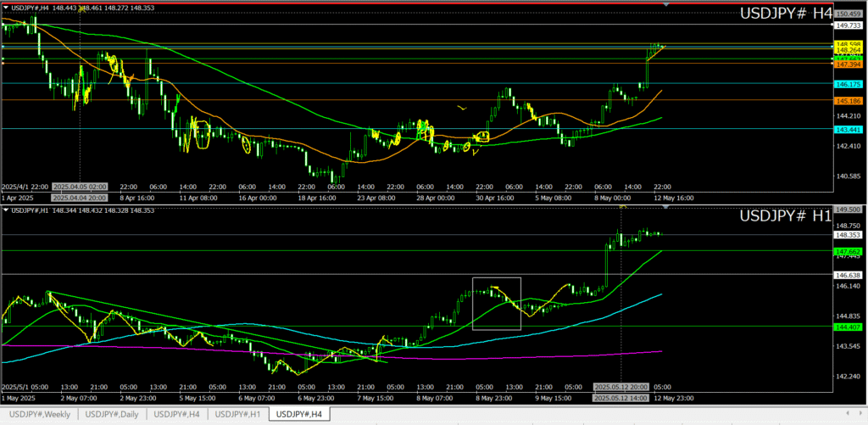The image size is (868, 425).
Task: Click the large USDJPY# H1 title label
Action: click(786, 216)
